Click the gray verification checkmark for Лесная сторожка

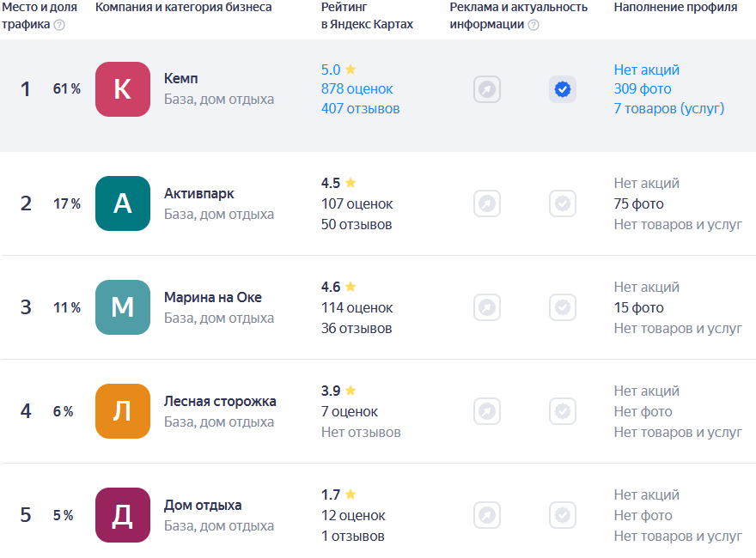point(563,411)
